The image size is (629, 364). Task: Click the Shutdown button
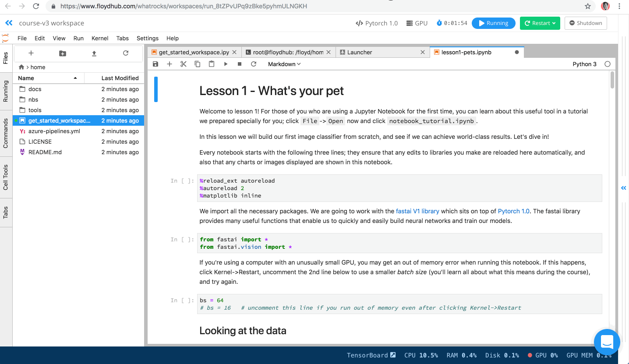[586, 23]
